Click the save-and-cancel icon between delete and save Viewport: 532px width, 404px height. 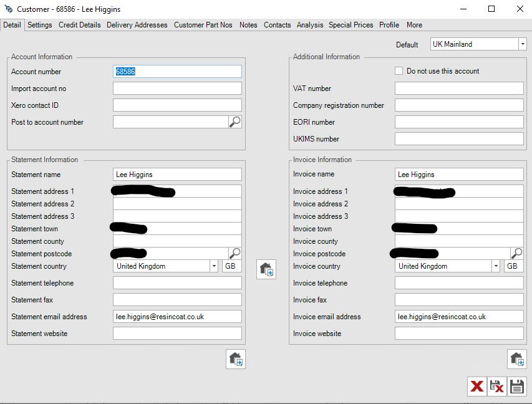pos(496,387)
